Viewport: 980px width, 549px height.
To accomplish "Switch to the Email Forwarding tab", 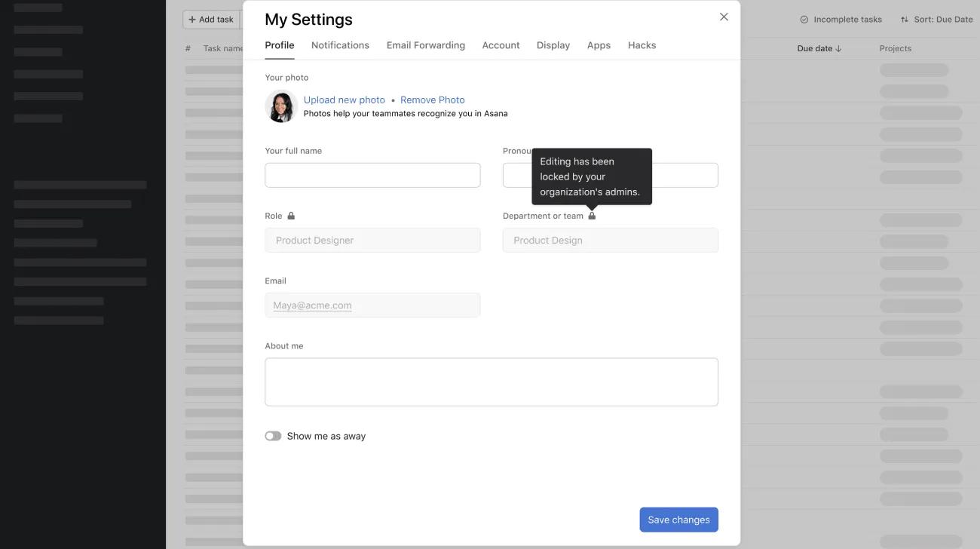I will 425,44.
